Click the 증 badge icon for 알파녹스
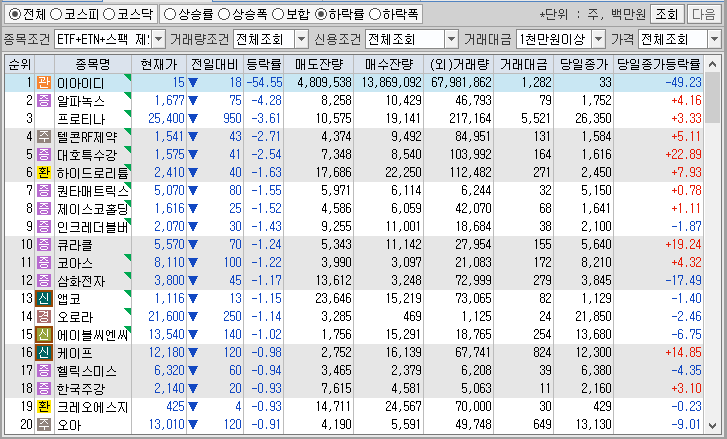727x439 pixels. tap(44, 101)
